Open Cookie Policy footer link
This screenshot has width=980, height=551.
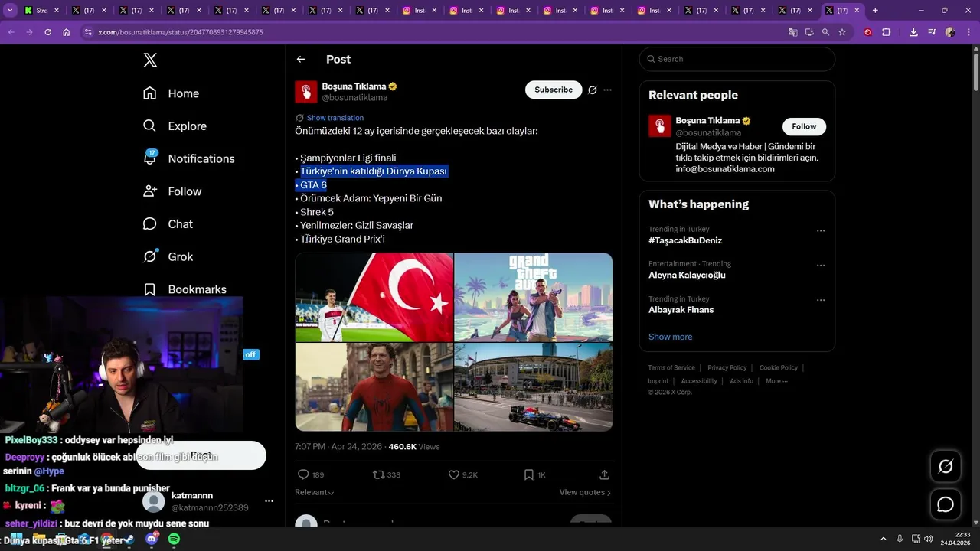click(778, 368)
